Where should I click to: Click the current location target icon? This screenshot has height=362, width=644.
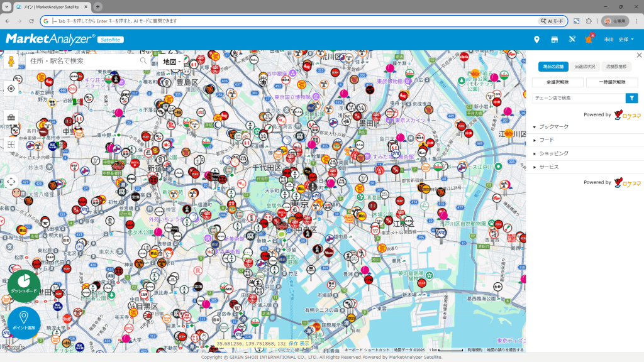point(11,89)
